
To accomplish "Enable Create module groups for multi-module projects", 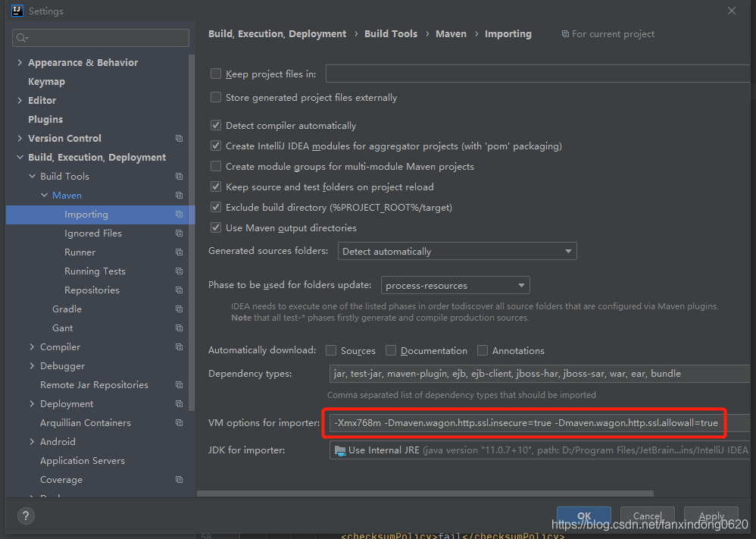I will 216,167.
